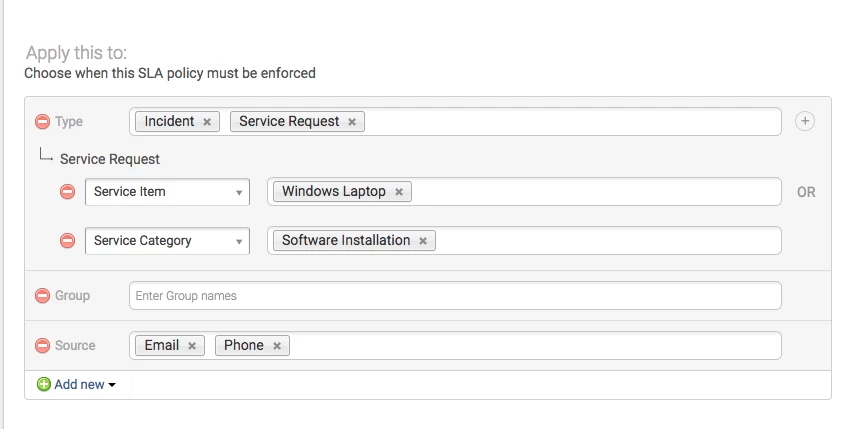Click empty area in Windows Laptop field
This screenshot has width=853, height=429.
click(596, 192)
